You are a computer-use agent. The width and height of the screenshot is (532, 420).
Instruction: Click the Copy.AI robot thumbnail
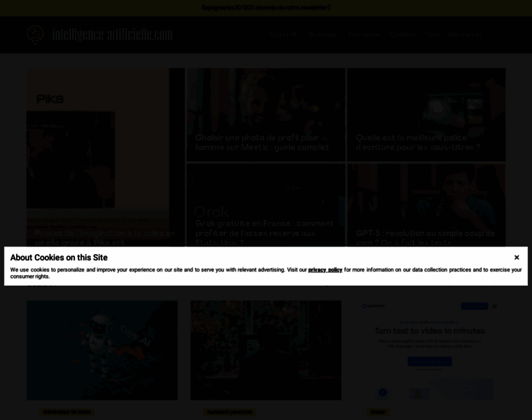(x=102, y=350)
